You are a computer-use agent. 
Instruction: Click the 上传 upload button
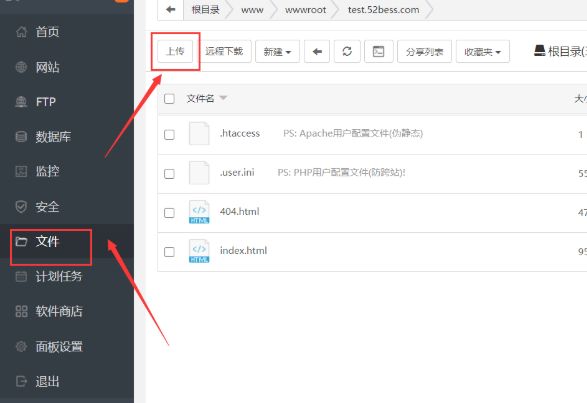coord(175,51)
